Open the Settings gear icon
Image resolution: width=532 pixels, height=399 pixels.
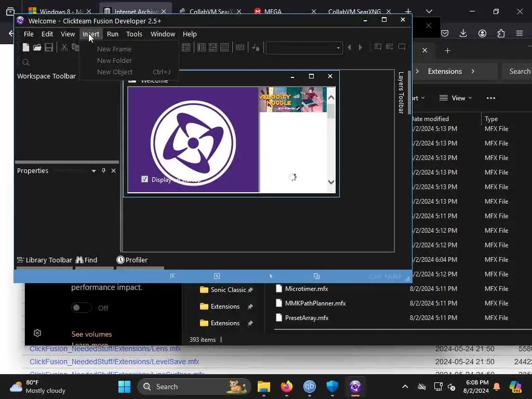(x=37, y=333)
